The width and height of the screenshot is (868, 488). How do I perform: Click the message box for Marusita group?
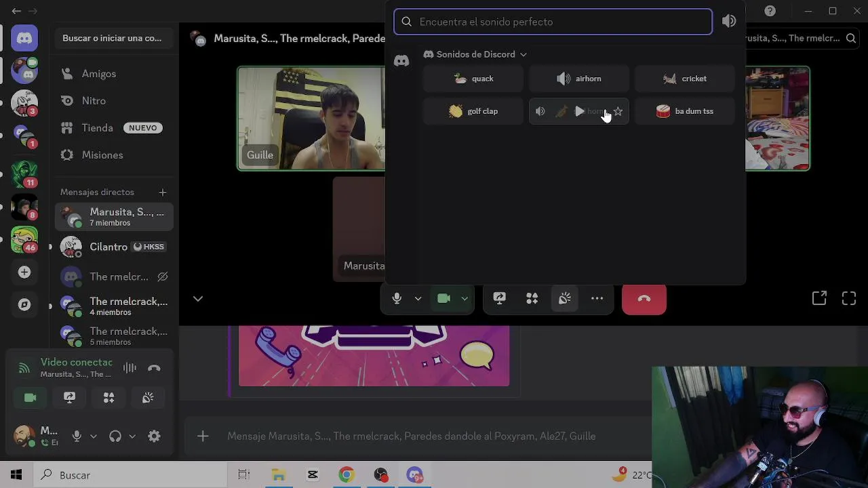coord(412,436)
